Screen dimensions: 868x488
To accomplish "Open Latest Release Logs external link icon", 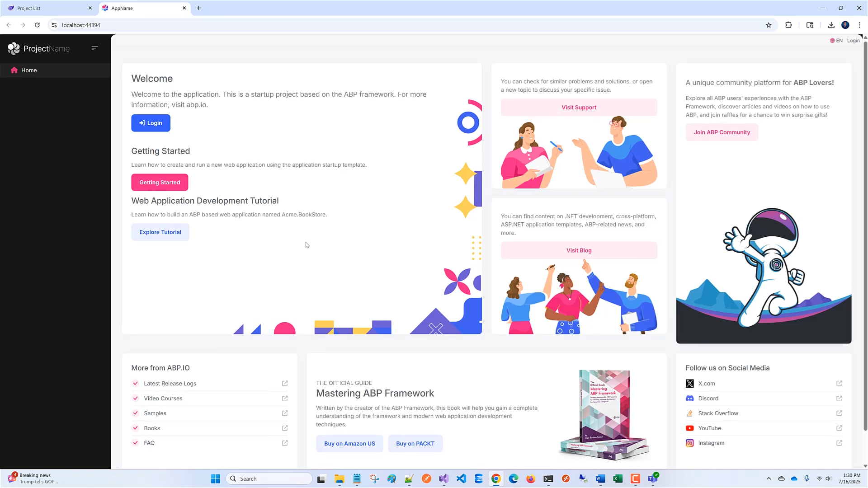I will click(285, 383).
